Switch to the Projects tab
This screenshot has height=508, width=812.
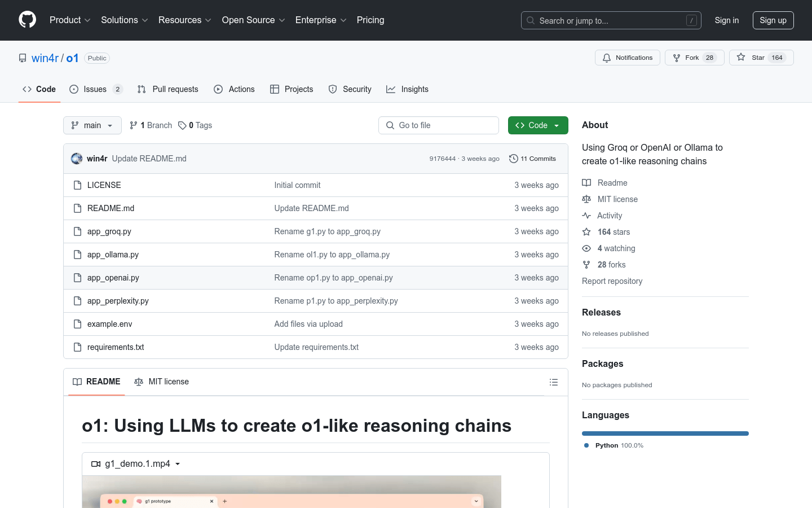tap(292, 89)
